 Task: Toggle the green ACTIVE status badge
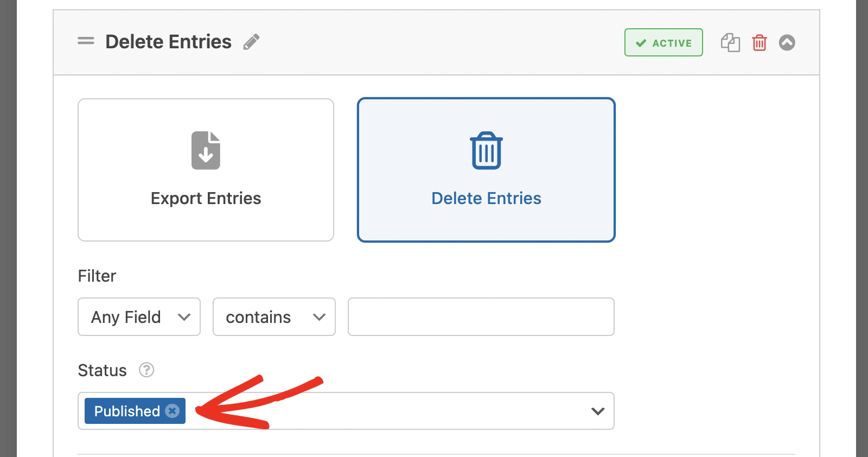pos(663,42)
